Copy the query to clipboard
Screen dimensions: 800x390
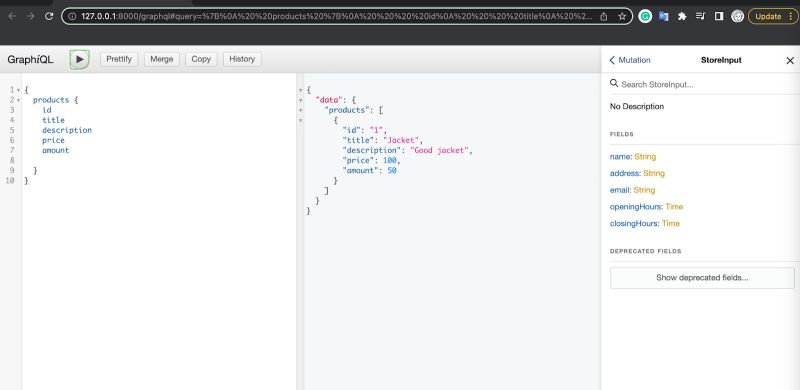point(201,59)
